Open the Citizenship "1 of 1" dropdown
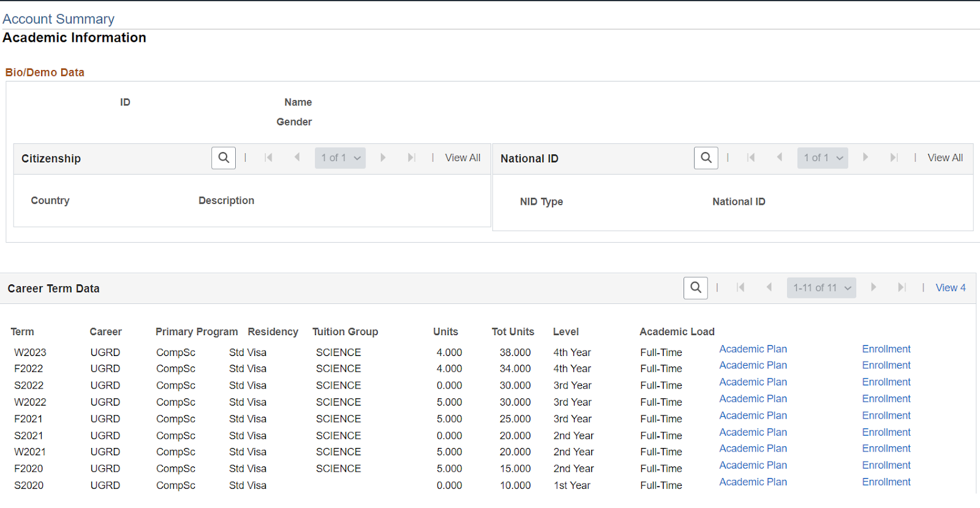Viewport: 980px width, 508px height. coord(341,158)
